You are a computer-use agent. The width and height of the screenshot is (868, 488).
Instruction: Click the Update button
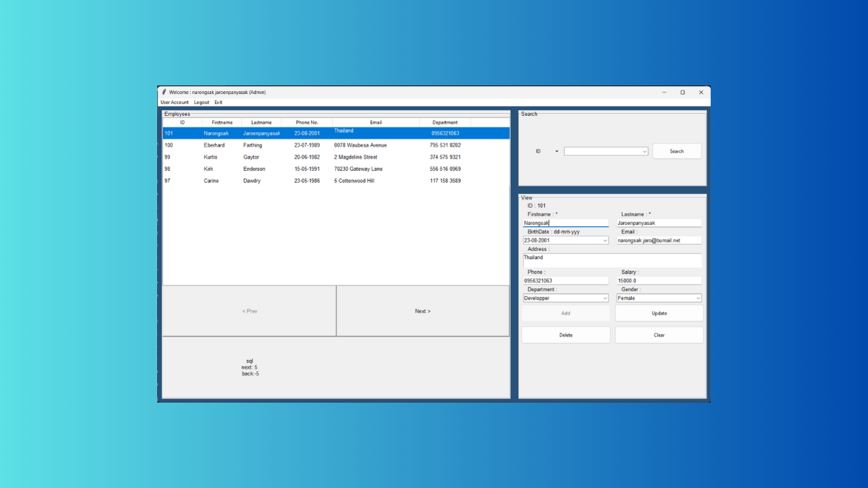click(x=659, y=313)
